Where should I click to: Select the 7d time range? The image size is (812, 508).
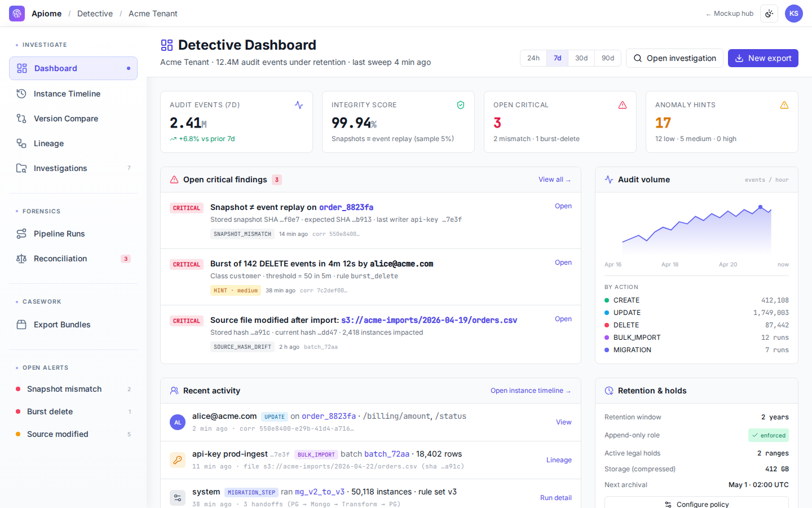pos(557,58)
